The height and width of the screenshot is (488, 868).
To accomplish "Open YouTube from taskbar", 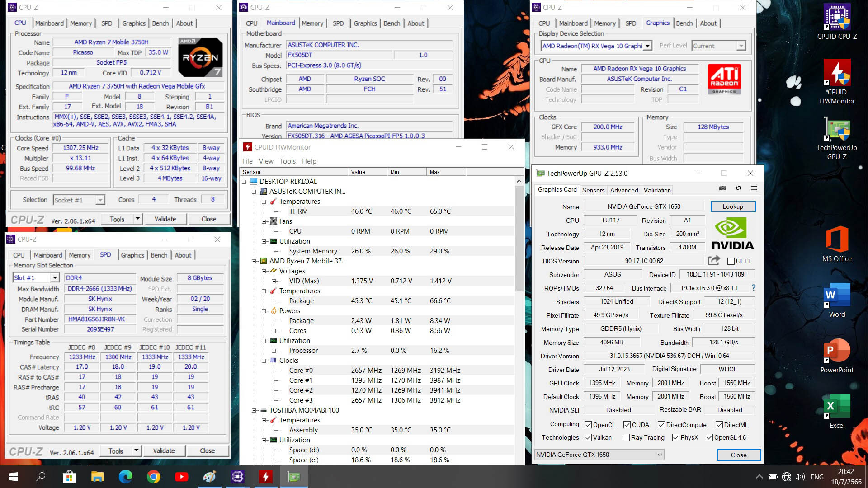I will [x=181, y=477].
